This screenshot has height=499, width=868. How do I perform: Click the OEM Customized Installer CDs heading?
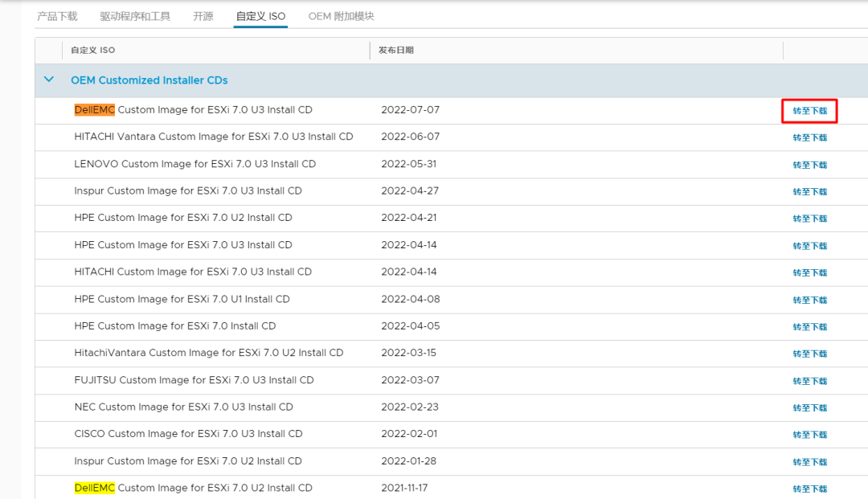(x=149, y=80)
